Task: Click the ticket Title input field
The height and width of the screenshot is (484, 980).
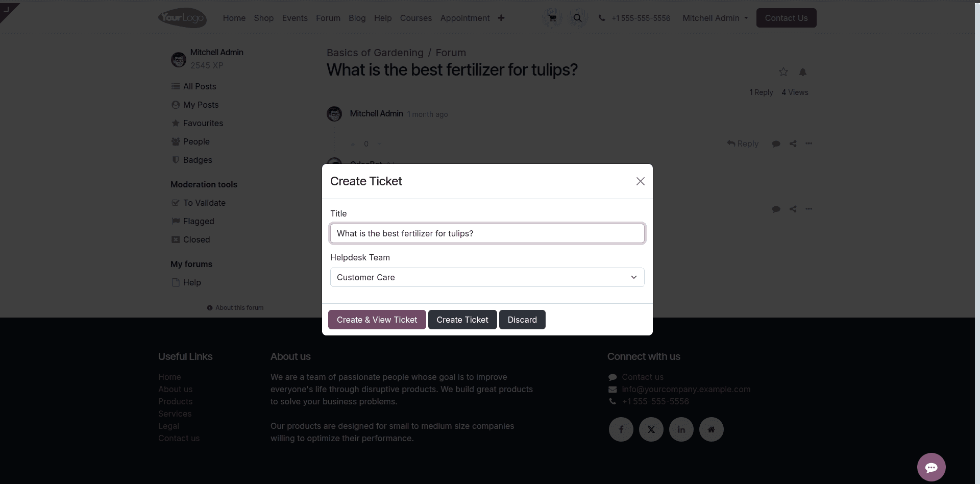Action: pyautogui.click(x=487, y=233)
